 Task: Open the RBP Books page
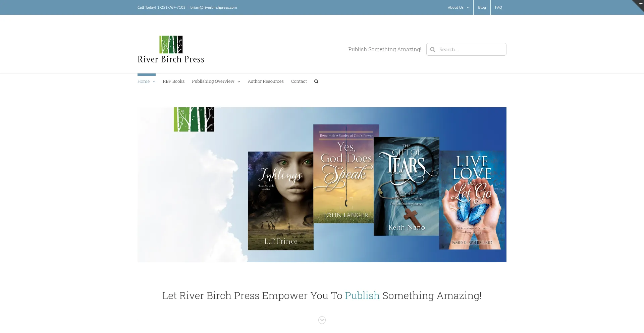[173, 81]
